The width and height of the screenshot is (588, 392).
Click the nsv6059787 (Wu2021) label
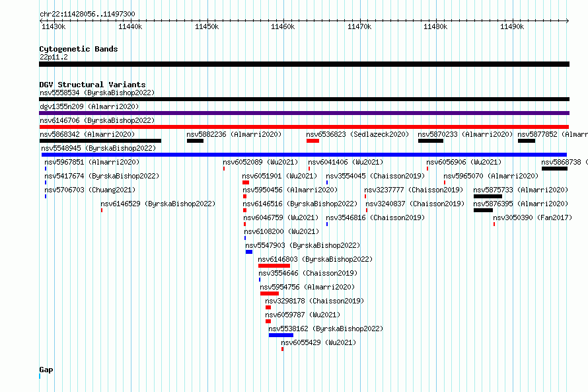coord(303,315)
